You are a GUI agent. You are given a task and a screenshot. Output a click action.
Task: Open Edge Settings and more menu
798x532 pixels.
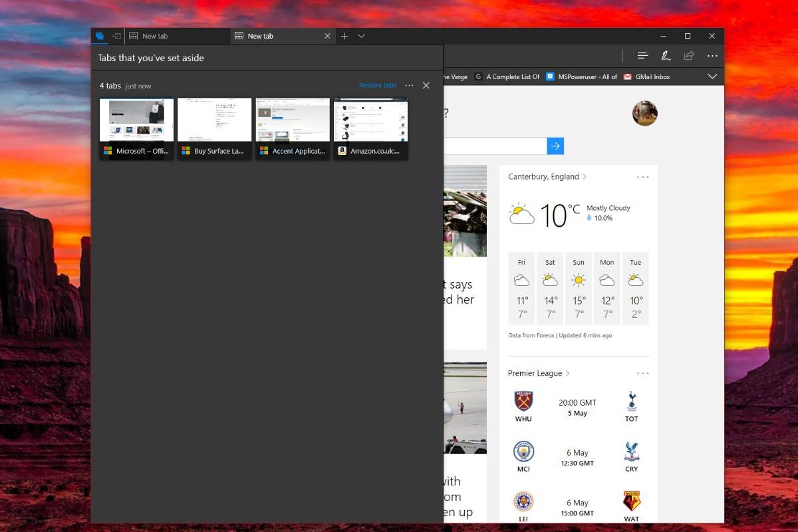coord(712,56)
